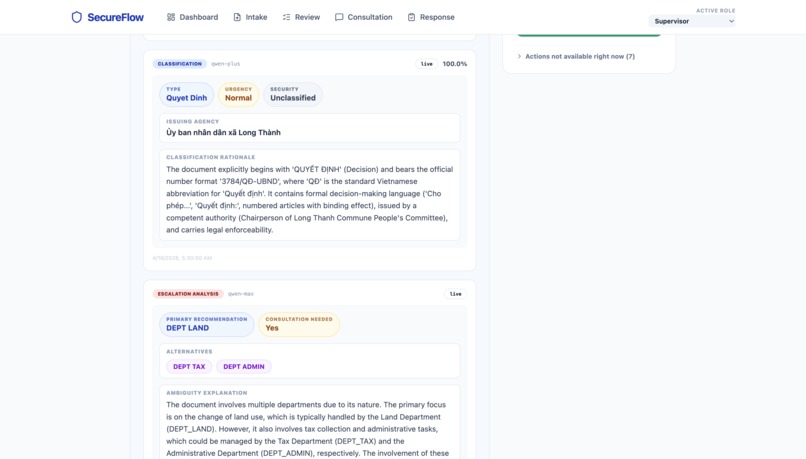This screenshot has height=459, width=806.
Task: Select the DEPT ADMIN alternative
Action: pos(244,366)
